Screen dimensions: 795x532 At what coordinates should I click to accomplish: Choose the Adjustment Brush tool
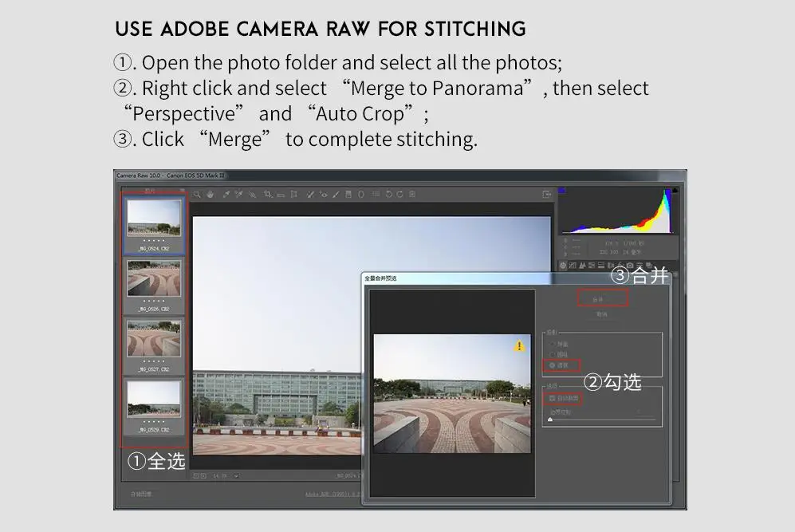pos(336,195)
